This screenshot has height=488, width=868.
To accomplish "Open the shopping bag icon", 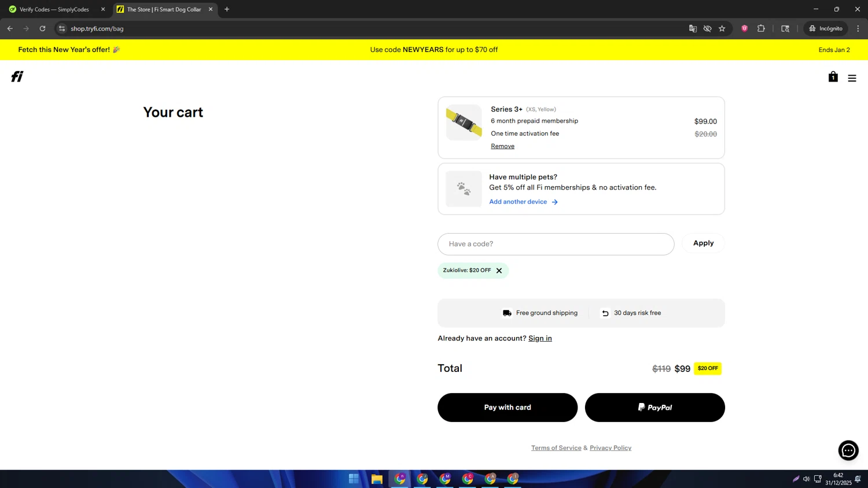I will (833, 76).
